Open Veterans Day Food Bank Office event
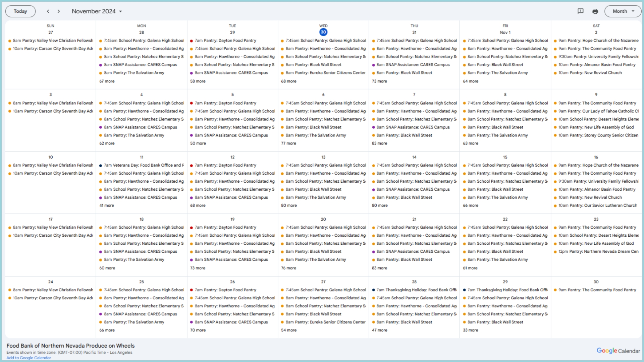644x362 pixels. click(142, 165)
